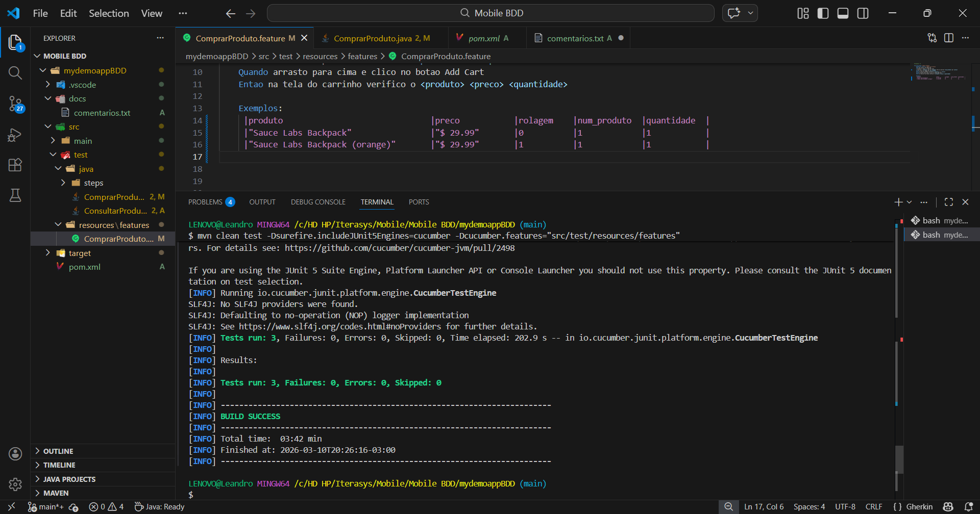Click the errors and warnings count
Viewport: 980px width, 514px height.
106,507
